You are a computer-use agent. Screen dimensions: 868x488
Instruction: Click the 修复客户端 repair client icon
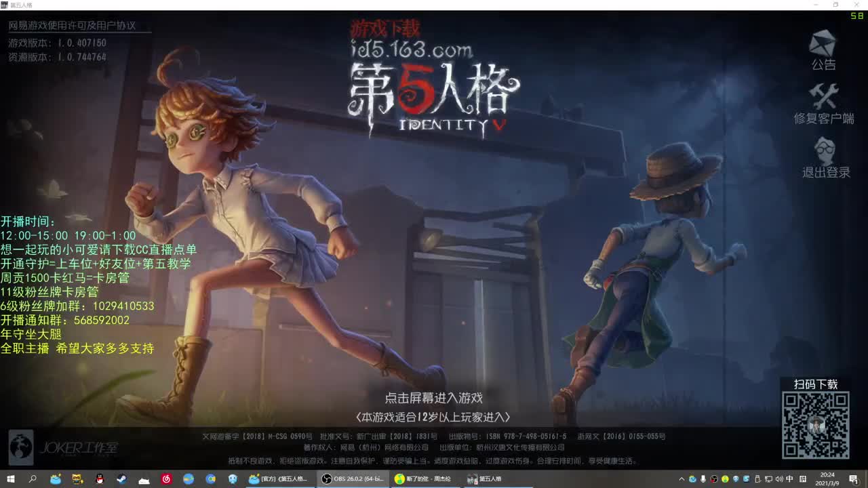tap(824, 104)
